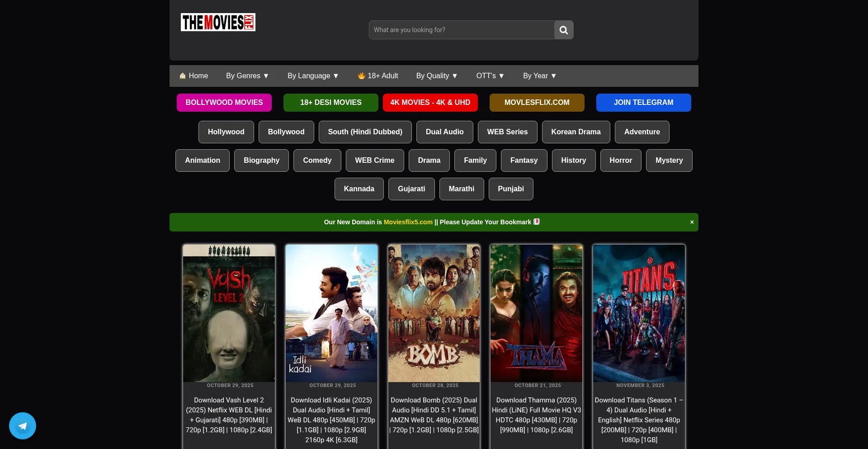The width and height of the screenshot is (868, 449).
Task: Open the Titans poster thumbnail
Action: 638,313
